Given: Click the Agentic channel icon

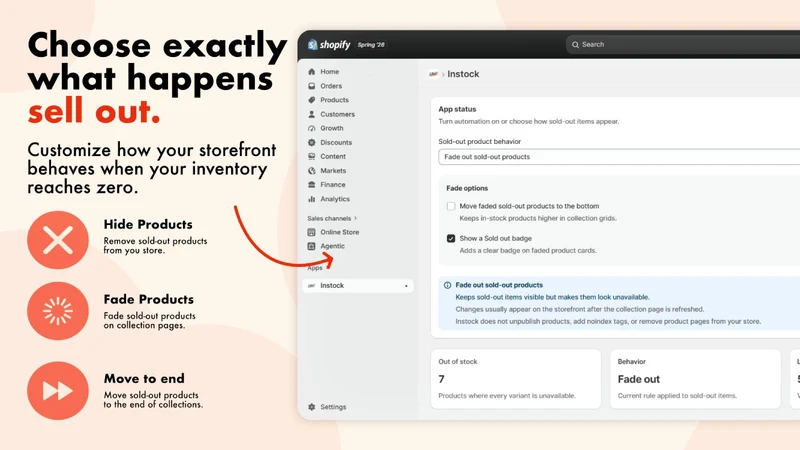Looking at the screenshot, I should pyautogui.click(x=312, y=246).
